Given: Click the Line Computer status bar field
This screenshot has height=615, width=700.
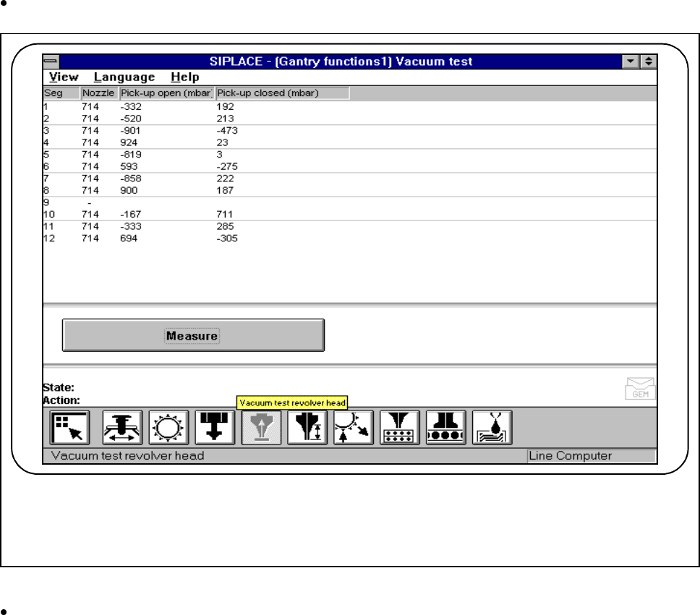Looking at the screenshot, I should [x=591, y=456].
